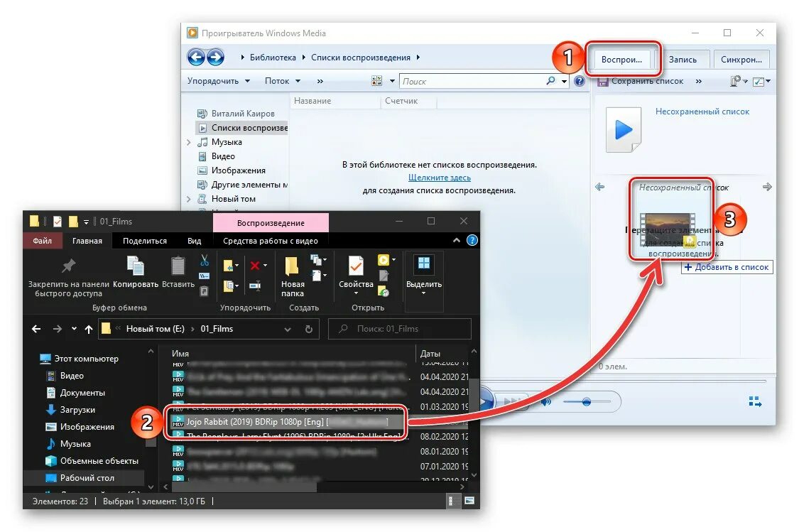Open the Синхронизация tab

(741, 60)
